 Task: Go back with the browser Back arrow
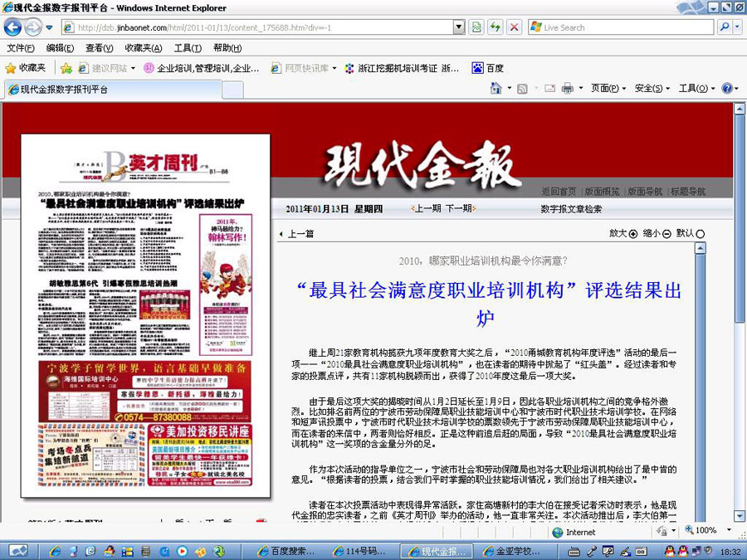pyautogui.click(x=12, y=27)
